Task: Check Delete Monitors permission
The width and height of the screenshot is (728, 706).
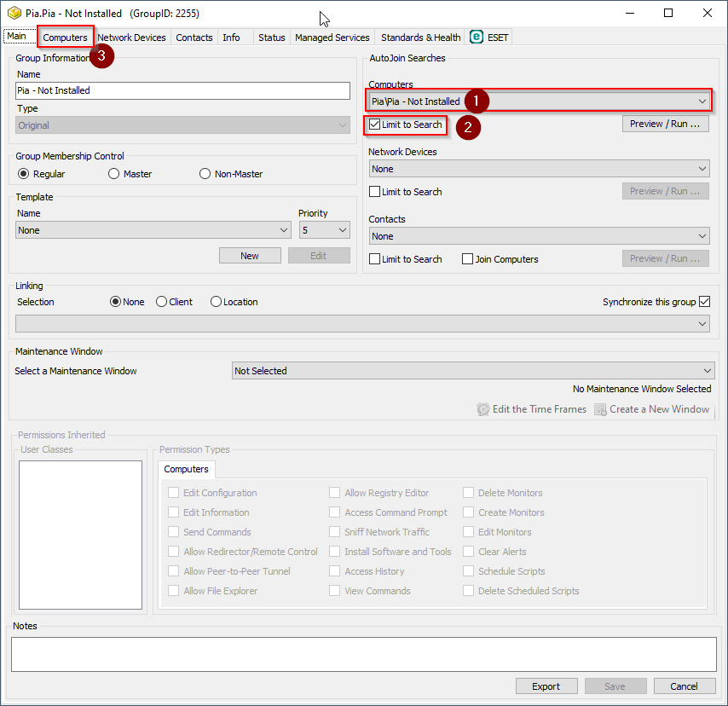Action: [469, 492]
